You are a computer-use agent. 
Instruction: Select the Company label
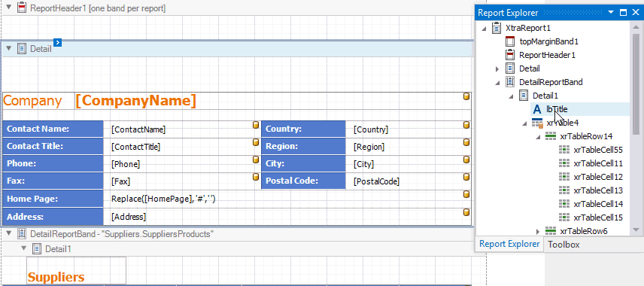(38, 101)
